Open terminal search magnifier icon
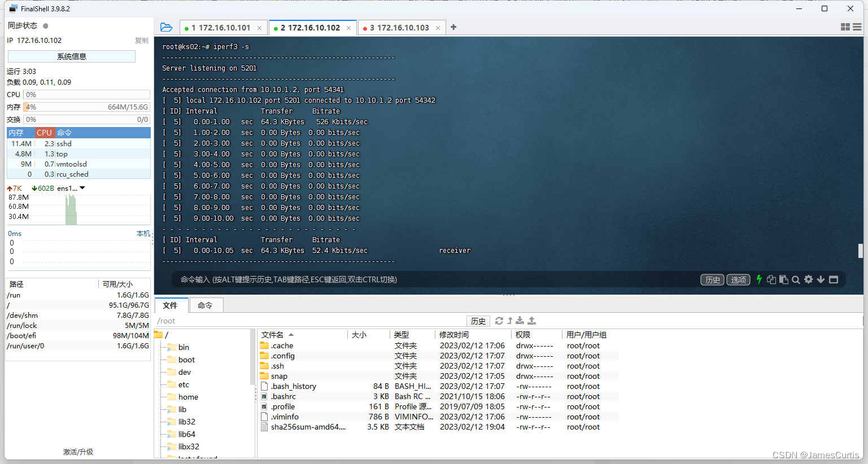The image size is (868, 464). coord(796,279)
